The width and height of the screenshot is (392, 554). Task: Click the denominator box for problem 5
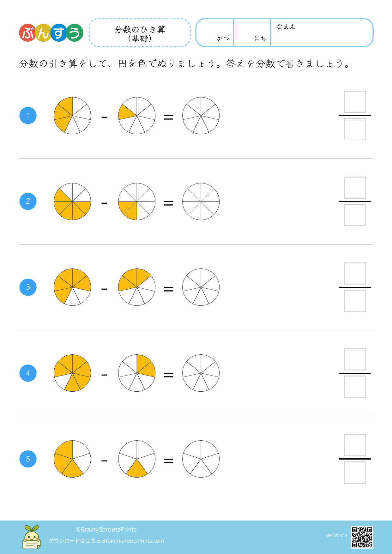(x=355, y=473)
